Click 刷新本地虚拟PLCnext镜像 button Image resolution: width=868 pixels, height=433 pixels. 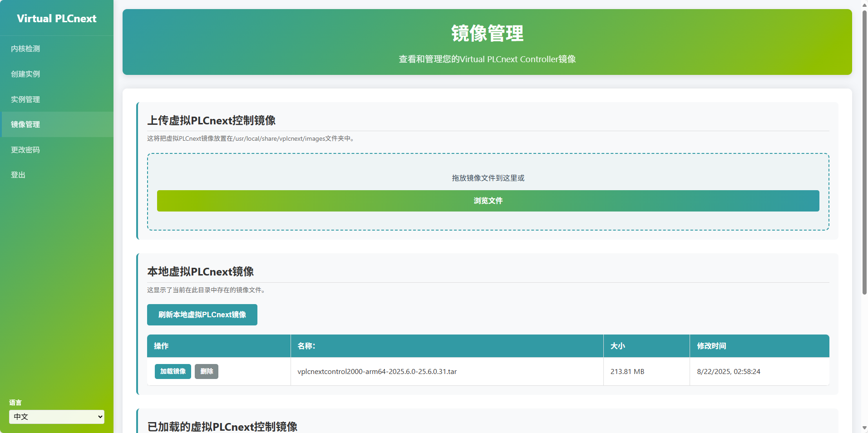(x=202, y=315)
